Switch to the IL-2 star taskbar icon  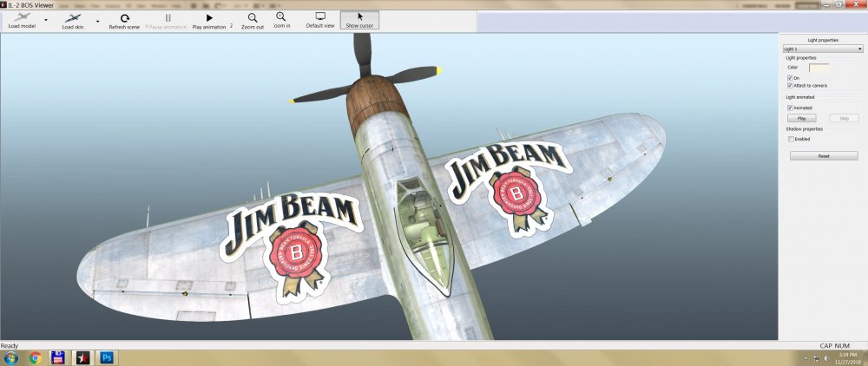[82, 357]
